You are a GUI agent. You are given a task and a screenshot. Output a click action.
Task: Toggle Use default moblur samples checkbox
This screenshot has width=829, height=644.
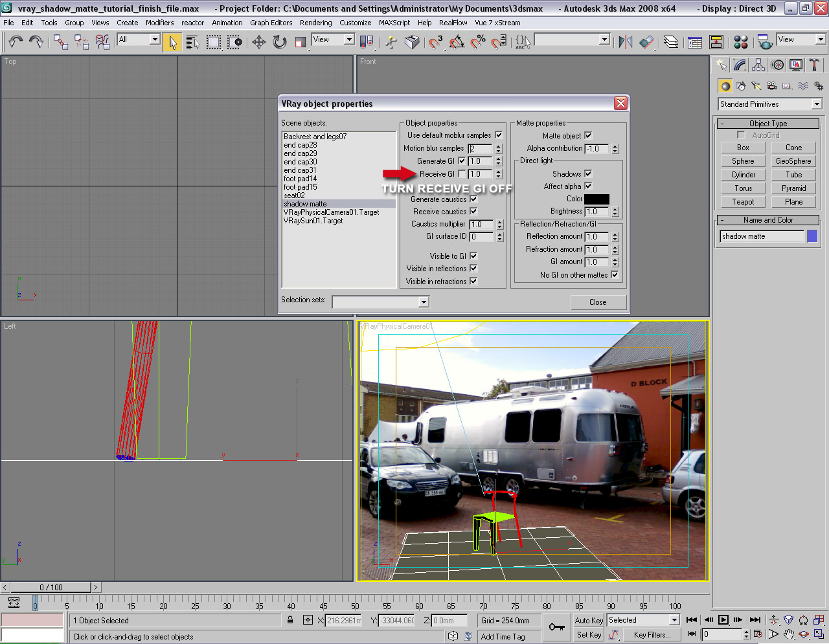point(499,135)
